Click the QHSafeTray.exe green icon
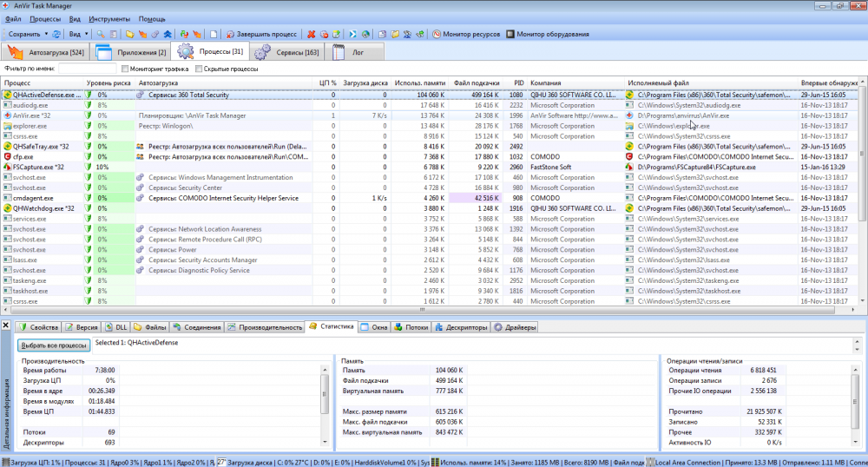 [7, 147]
